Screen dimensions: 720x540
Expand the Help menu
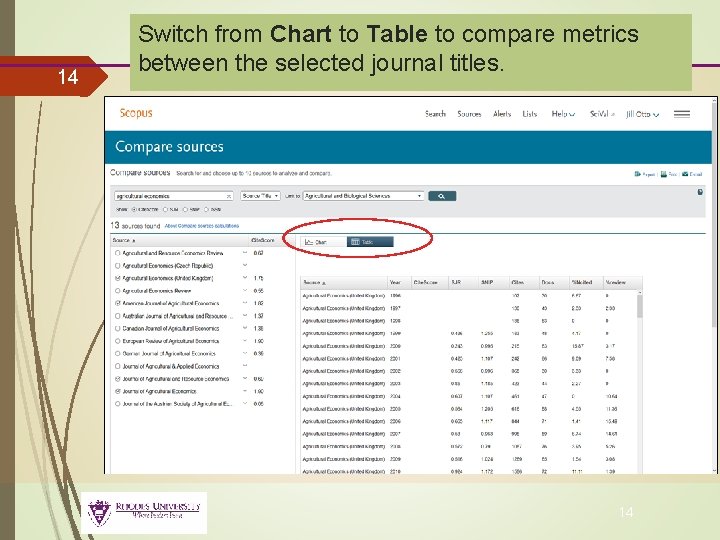[x=563, y=114]
